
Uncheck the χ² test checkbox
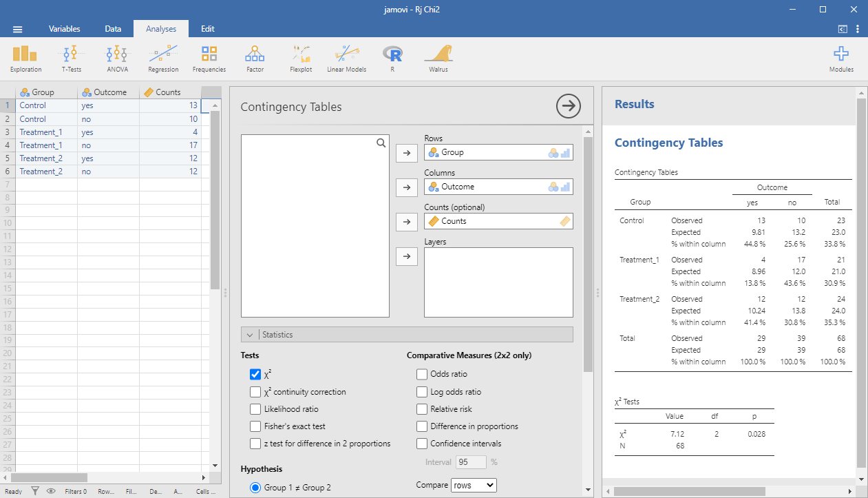tap(255, 375)
